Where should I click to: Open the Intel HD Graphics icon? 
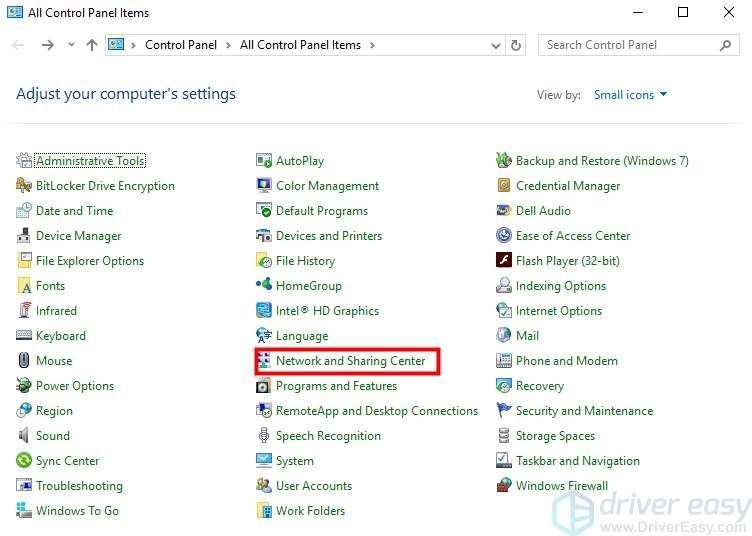click(x=264, y=311)
